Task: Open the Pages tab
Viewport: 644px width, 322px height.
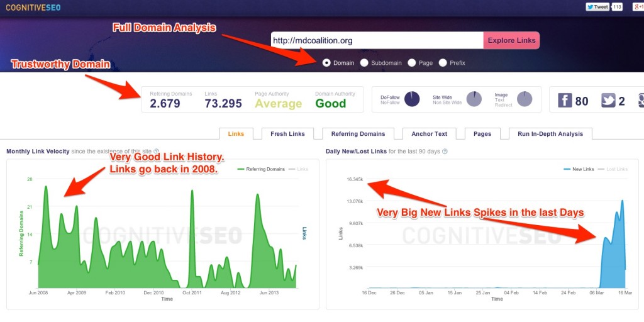Action: (482, 134)
